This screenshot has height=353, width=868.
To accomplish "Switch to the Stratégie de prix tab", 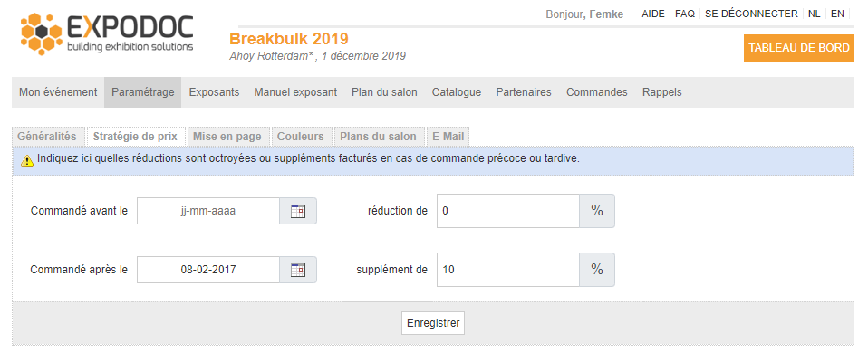I will point(135,136).
